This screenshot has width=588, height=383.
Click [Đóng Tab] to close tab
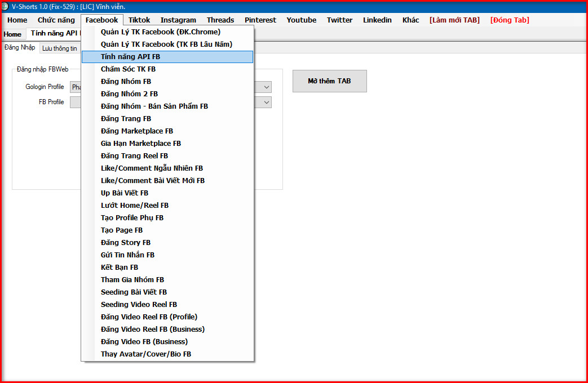coord(510,20)
